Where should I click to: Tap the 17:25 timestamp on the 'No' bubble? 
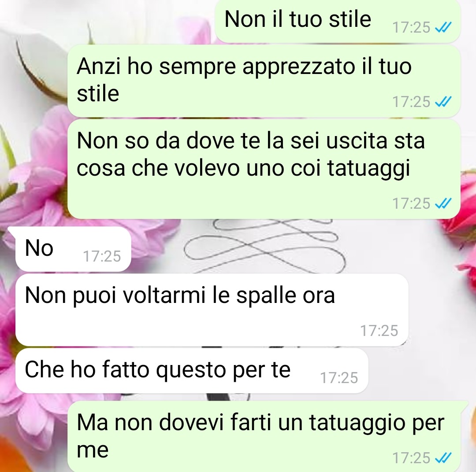pos(102,256)
